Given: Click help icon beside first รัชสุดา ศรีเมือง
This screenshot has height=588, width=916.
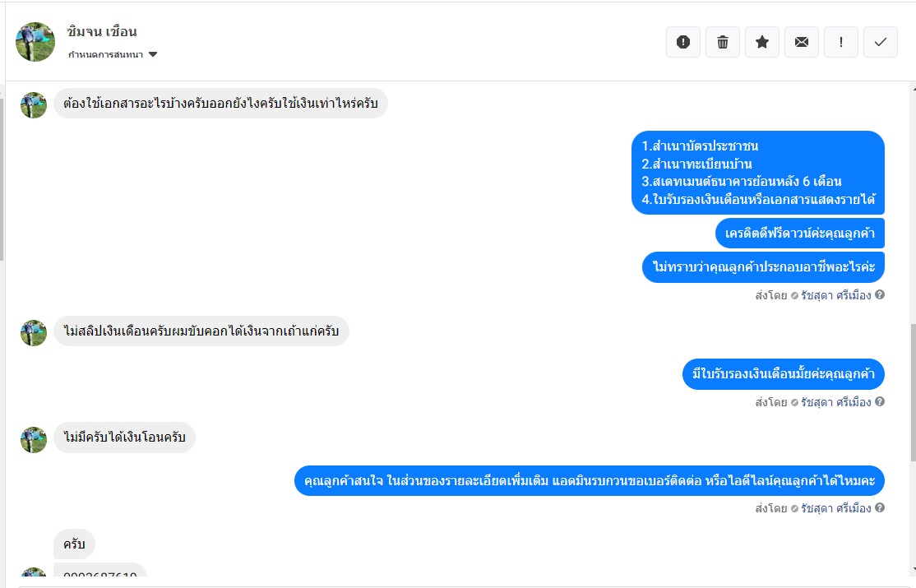Looking at the screenshot, I should coord(880,294).
